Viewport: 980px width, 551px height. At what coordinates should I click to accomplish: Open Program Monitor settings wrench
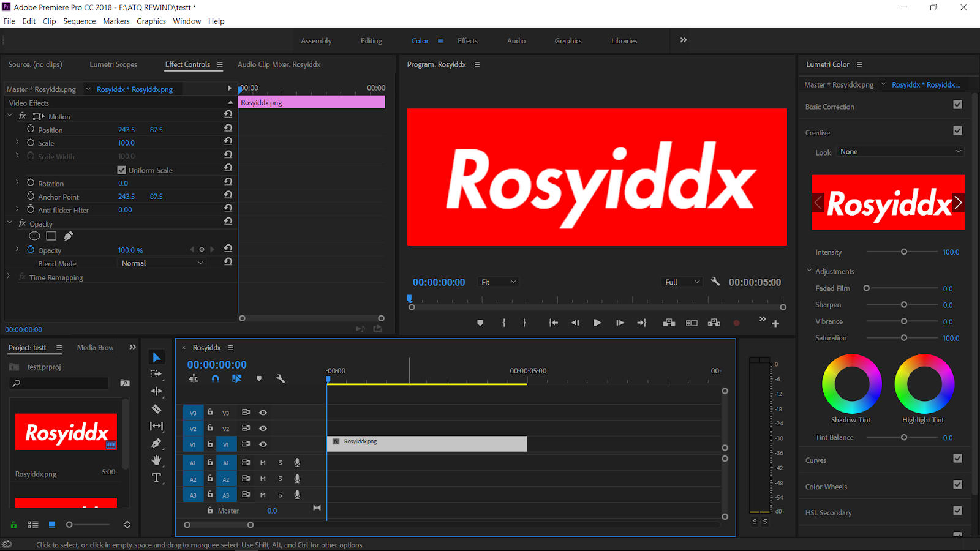(715, 282)
